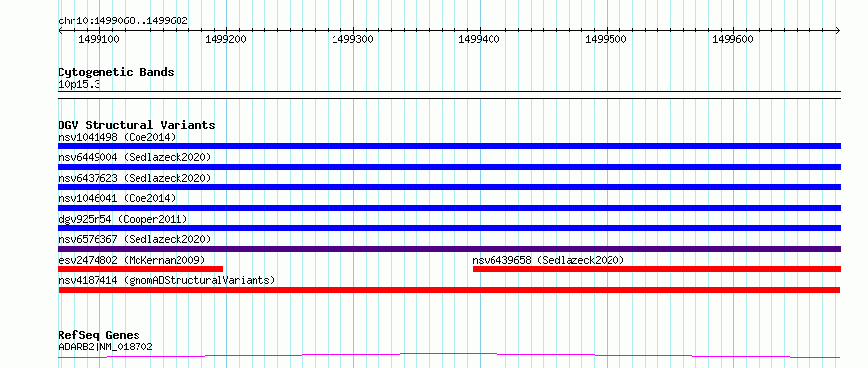The height and width of the screenshot is (368, 868).
Task: Select the blue bar under nsv6449004
Action: 449,167
